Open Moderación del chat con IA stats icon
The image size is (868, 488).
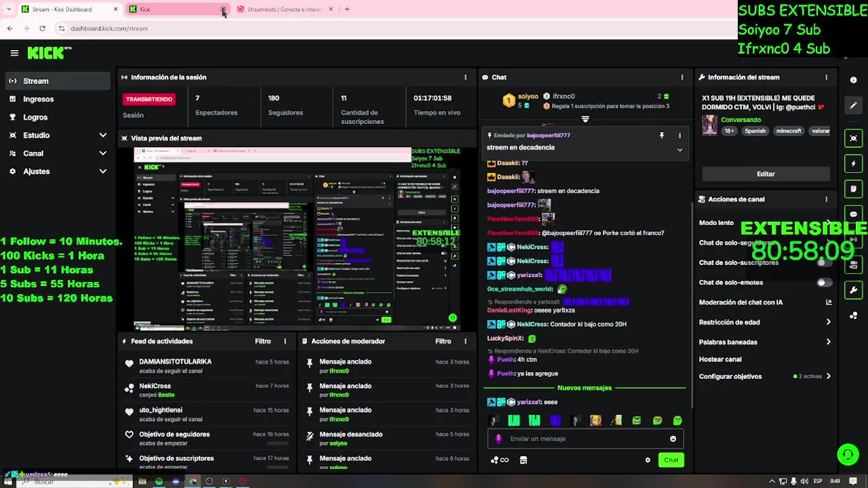click(x=828, y=302)
